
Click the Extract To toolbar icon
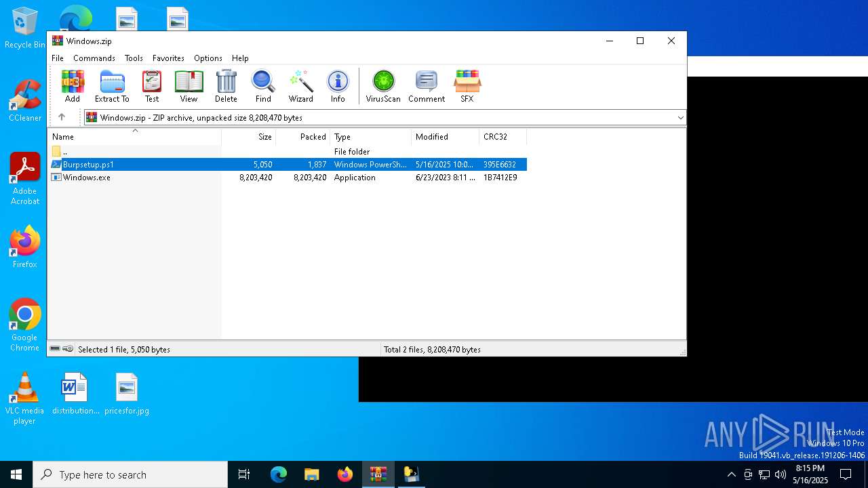[112, 86]
